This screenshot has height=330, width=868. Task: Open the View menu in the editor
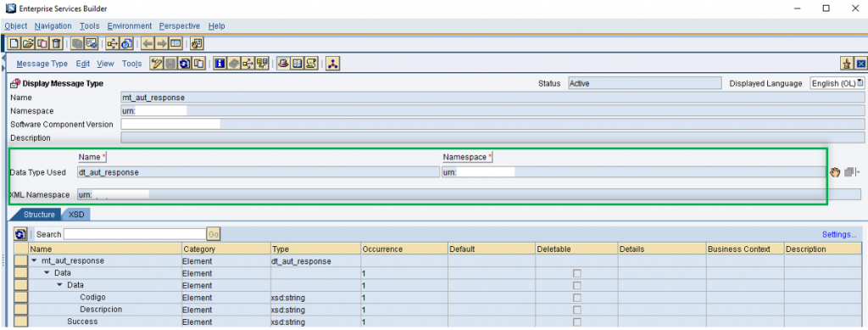pos(105,64)
